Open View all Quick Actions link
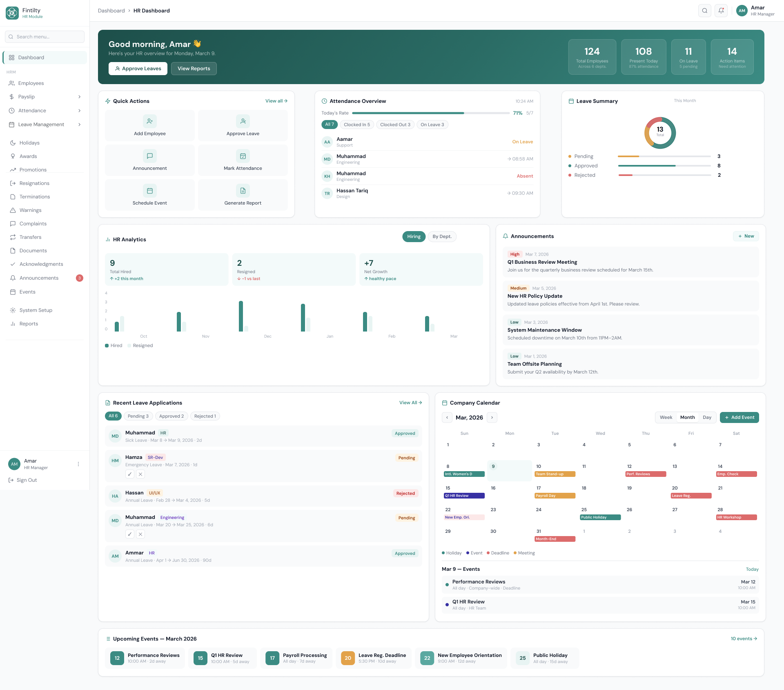Screen dimensions: 784x690 pyautogui.click(x=276, y=101)
